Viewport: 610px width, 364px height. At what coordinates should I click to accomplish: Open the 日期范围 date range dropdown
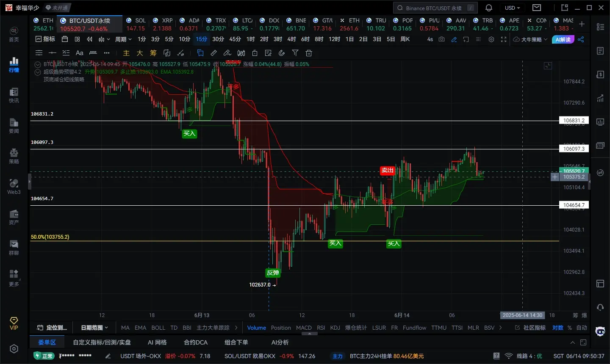[x=94, y=328]
